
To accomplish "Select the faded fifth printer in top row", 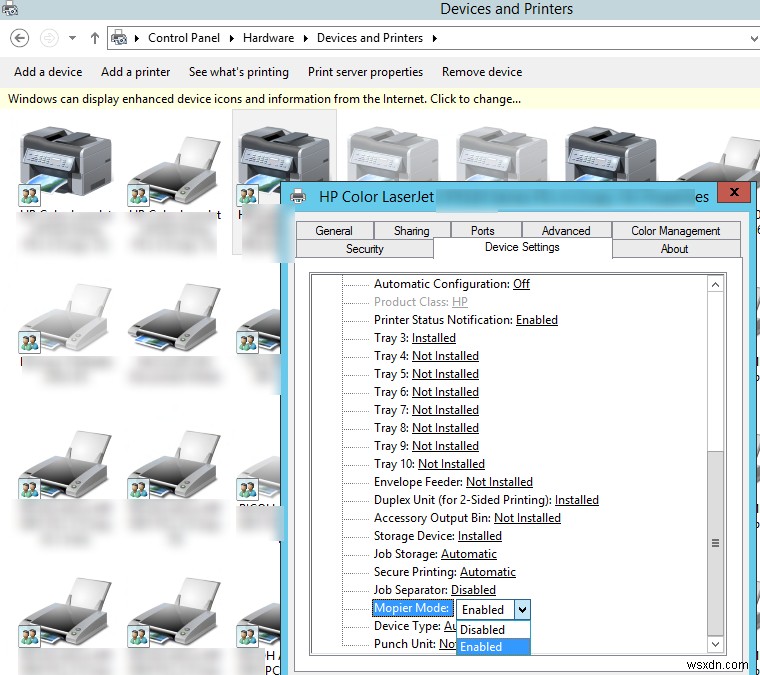I will pos(502,154).
